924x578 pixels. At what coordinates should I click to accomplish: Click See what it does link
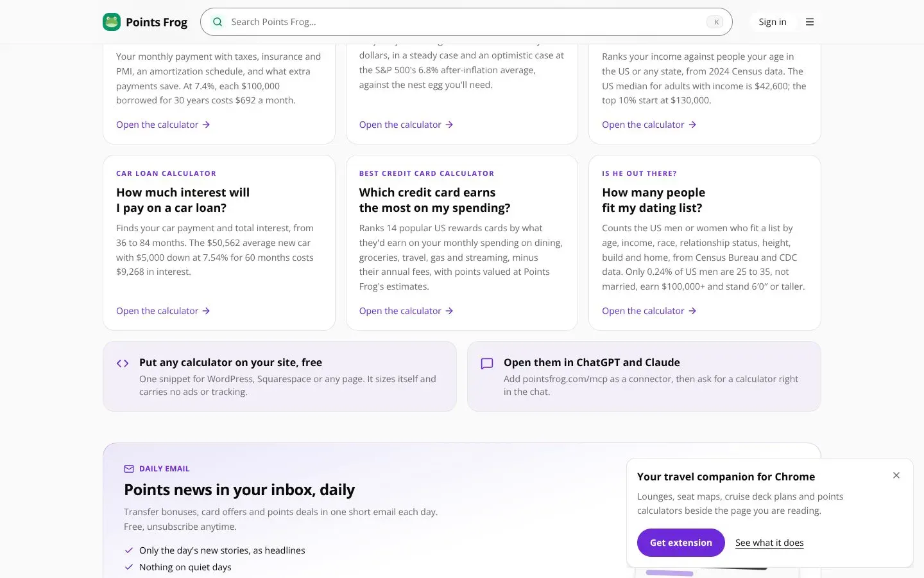(769, 543)
